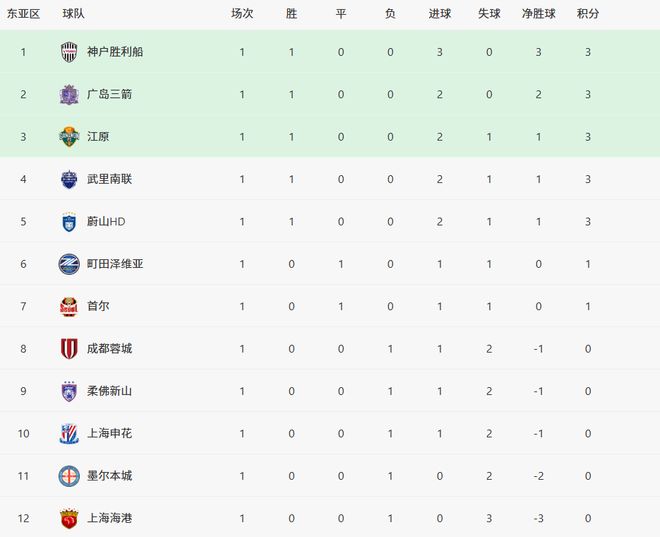Click the 町田泽维亚 team logo
Screen dimensions: 660x537
click(69, 264)
